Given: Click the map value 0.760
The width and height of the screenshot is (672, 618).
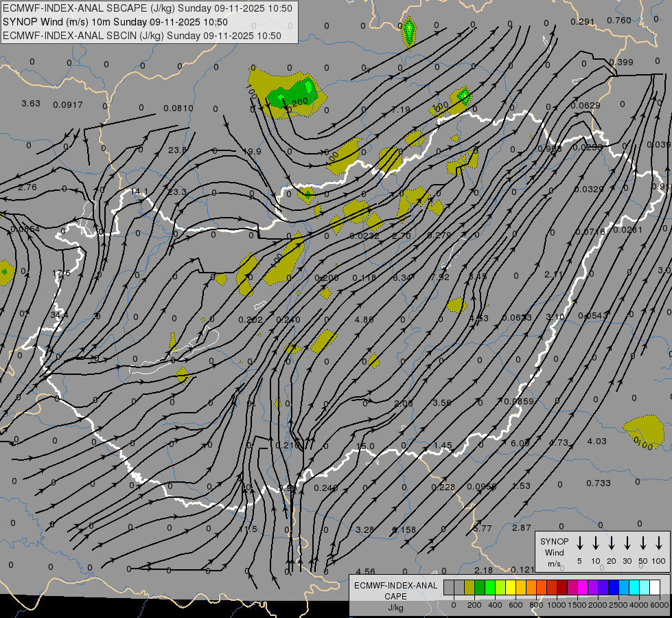Looking at the screenshot, I should click(619, 20).
